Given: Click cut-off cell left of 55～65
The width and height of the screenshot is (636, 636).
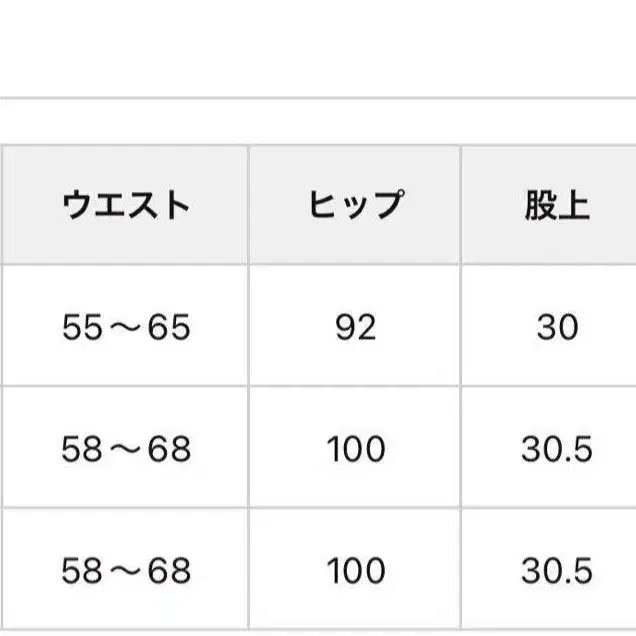Looking at the screenshot, I should (1, 327).
